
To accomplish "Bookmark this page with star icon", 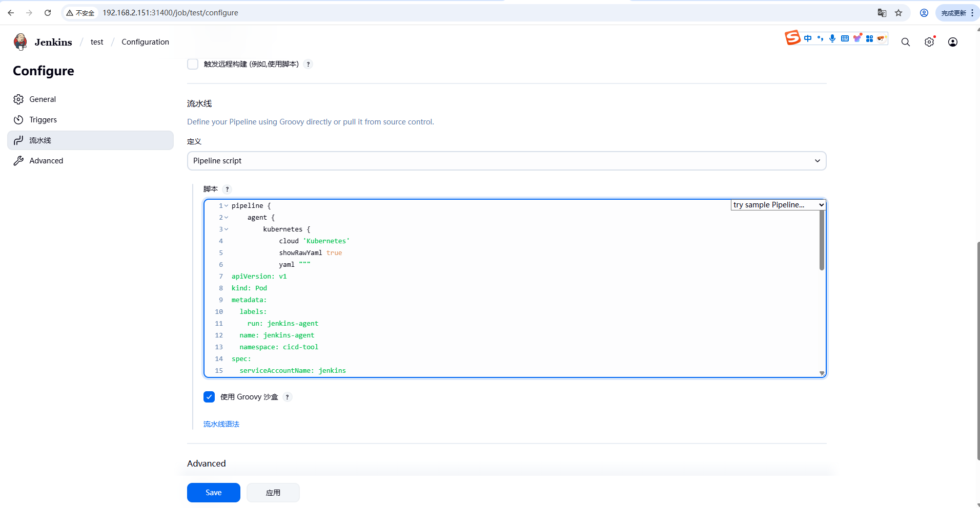I will point(899,13).
